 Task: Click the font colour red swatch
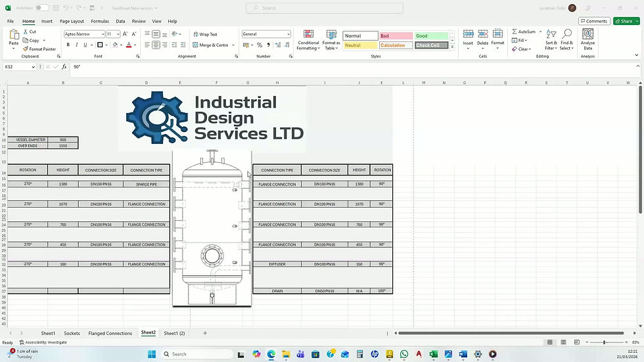(x=129, y=45)
